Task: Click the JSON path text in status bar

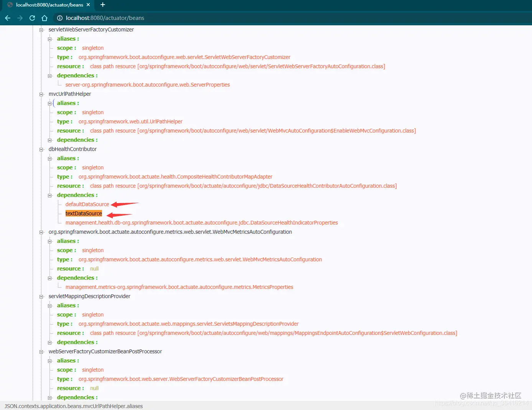Action: coord(74,406)
